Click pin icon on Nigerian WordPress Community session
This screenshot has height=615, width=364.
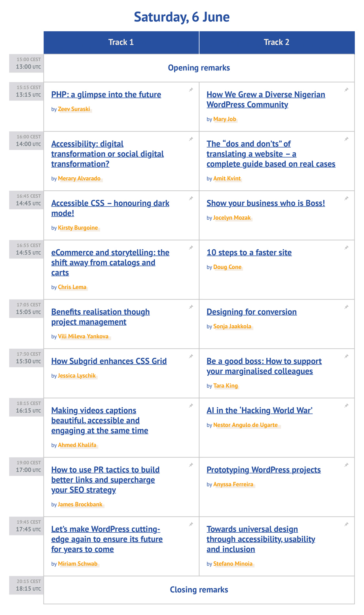click(347, 90)
